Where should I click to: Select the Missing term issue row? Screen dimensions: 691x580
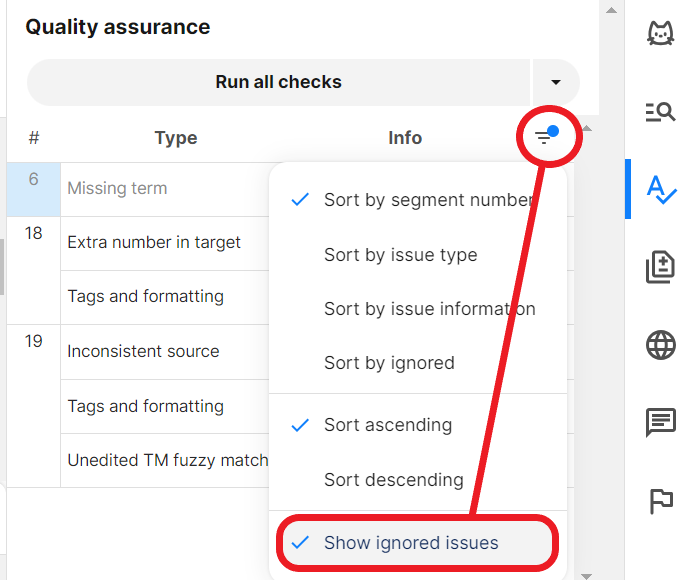(x=117, y=188)
